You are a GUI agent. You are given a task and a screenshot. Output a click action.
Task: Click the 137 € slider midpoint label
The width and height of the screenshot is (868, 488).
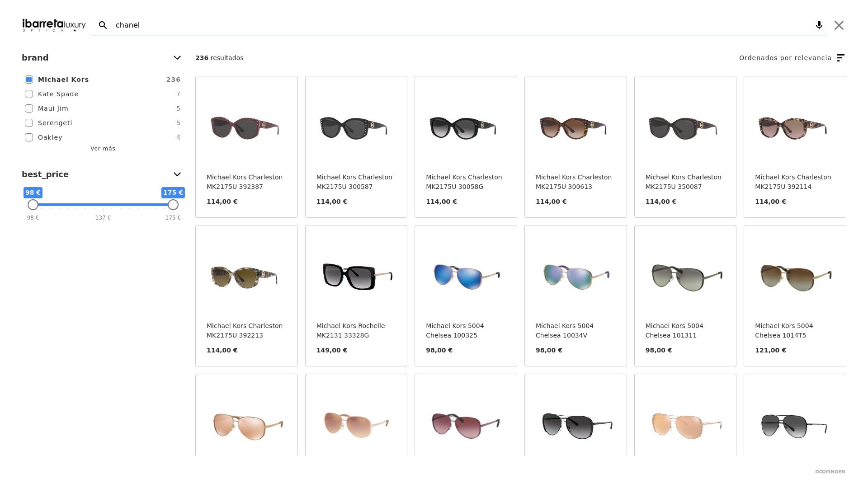(x=103, y=218)
